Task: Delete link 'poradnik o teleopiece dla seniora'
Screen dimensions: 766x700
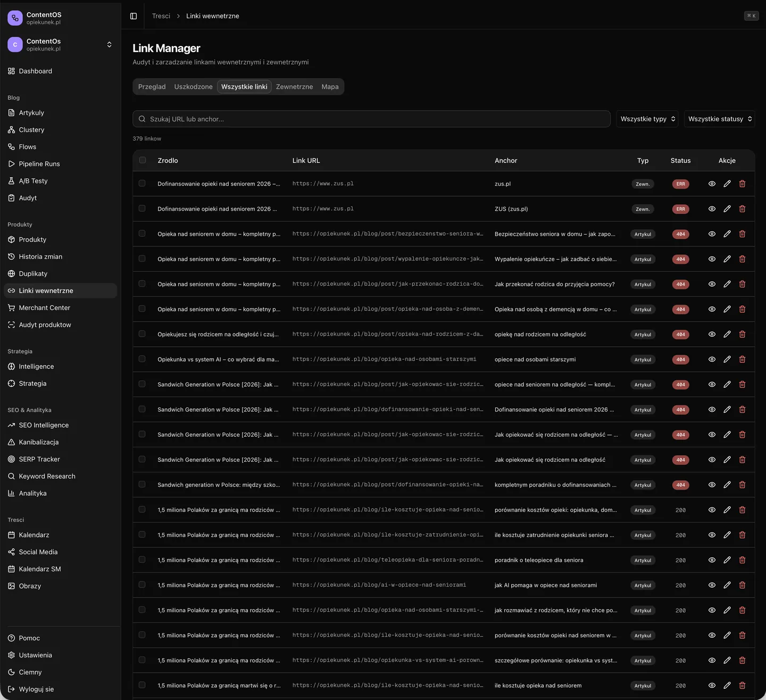Action: point(742,560)
